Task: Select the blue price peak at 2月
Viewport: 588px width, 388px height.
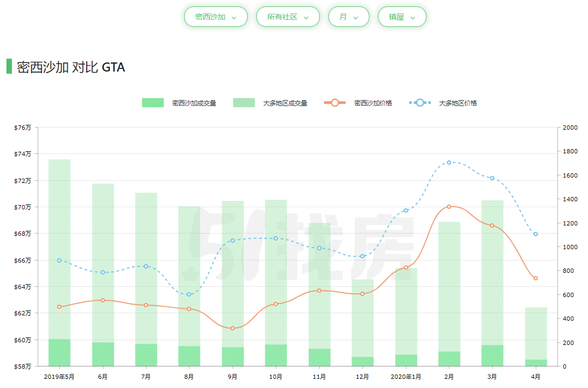Action: [449, 163]
